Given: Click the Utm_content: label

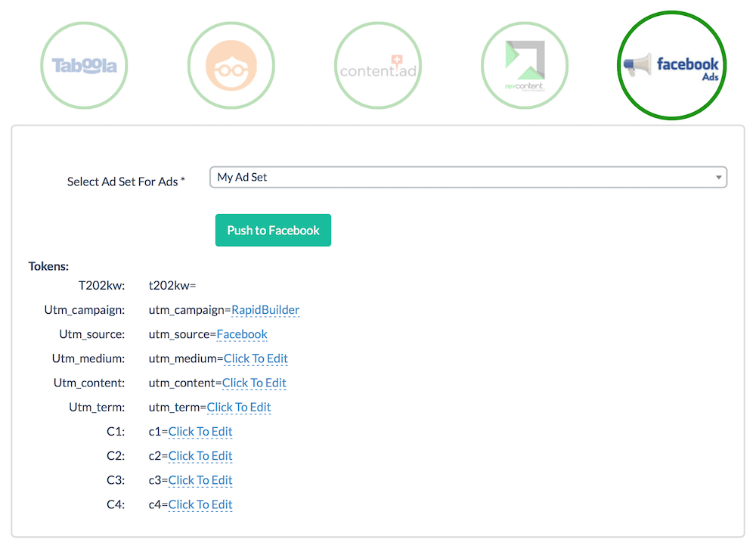Looking at the screenshot, I should coord(89,383).
